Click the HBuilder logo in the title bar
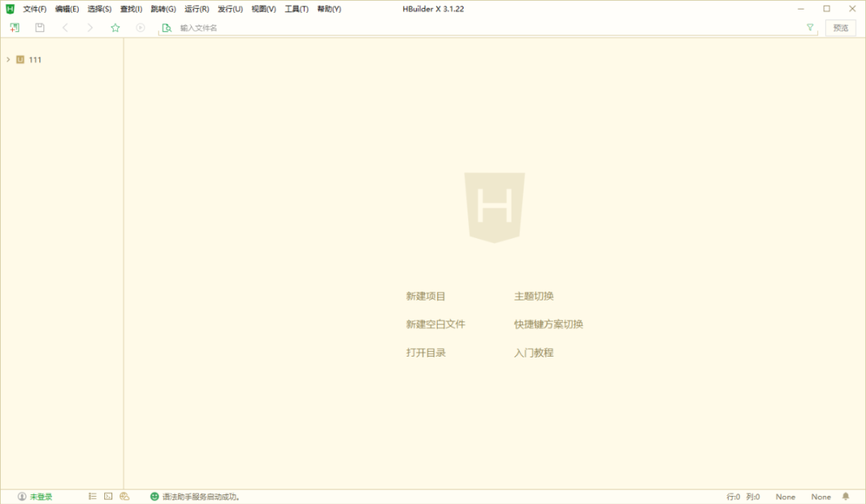The image size is (866, 504). click(x=10, y=9)
